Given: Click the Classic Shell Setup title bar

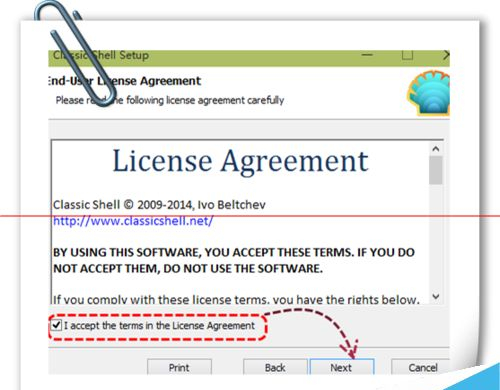Looking at the screenshot, I should click(207, 55).
